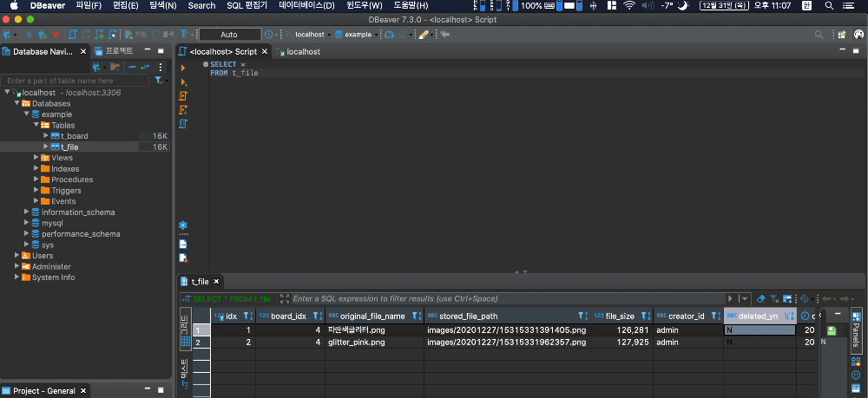
Task: Expand the Views folder
Action: [36, 157]
